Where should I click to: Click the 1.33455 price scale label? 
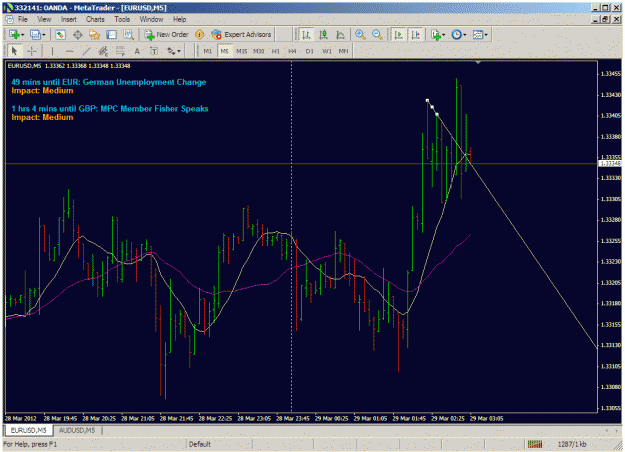(x=611, y=74)
